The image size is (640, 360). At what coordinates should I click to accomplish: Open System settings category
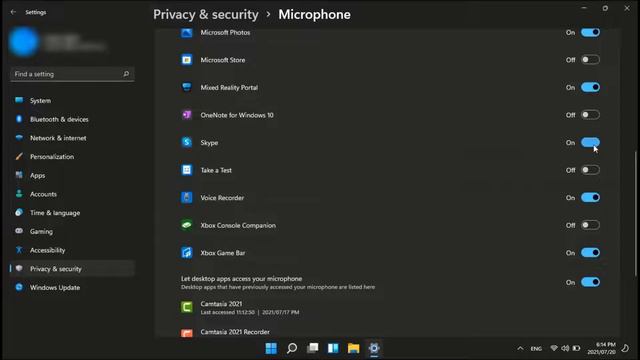coord(72,100)
